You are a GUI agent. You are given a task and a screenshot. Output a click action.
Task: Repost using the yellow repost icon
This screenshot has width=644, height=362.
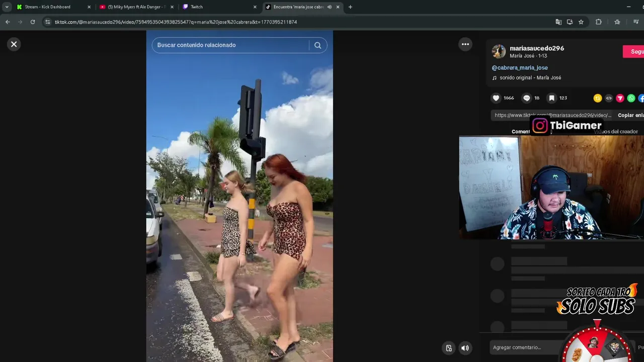[598, 98]
